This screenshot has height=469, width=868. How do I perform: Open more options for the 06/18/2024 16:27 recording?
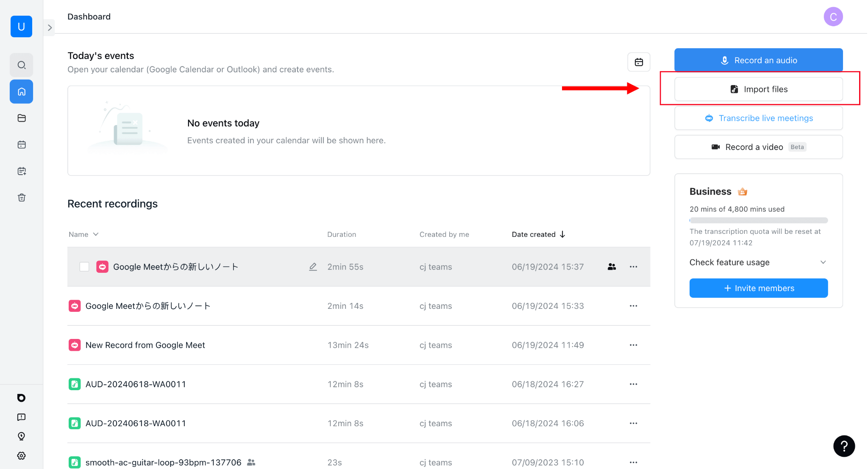click(633, 384)
